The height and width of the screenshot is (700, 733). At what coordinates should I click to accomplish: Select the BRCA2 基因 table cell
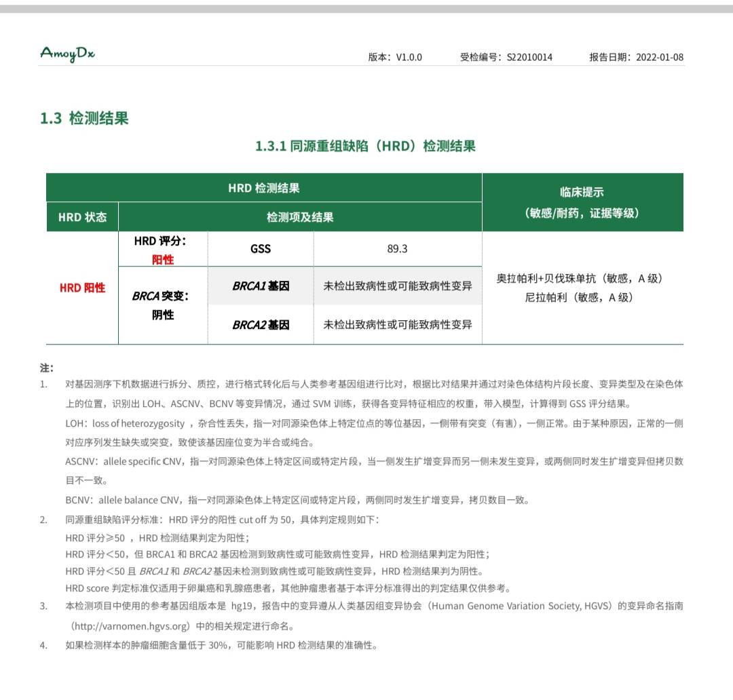click(260, 325)
